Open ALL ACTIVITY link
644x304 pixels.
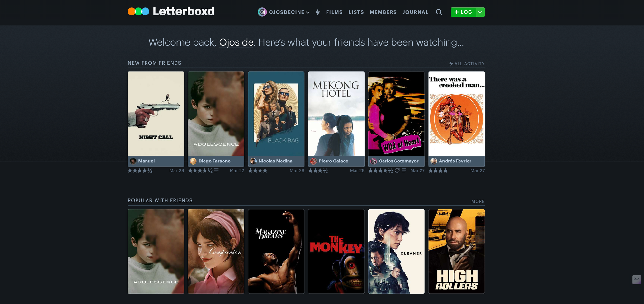[x=467, y=64]
